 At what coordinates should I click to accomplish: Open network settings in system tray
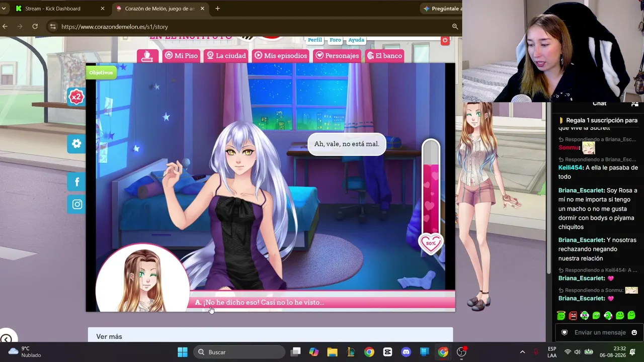pos(568,352)
